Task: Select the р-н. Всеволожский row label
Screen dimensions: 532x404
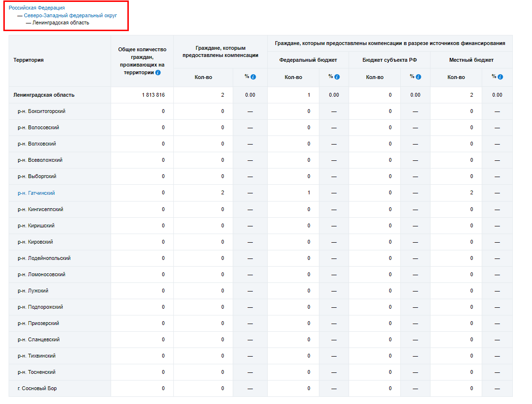Action: [40, 160]
